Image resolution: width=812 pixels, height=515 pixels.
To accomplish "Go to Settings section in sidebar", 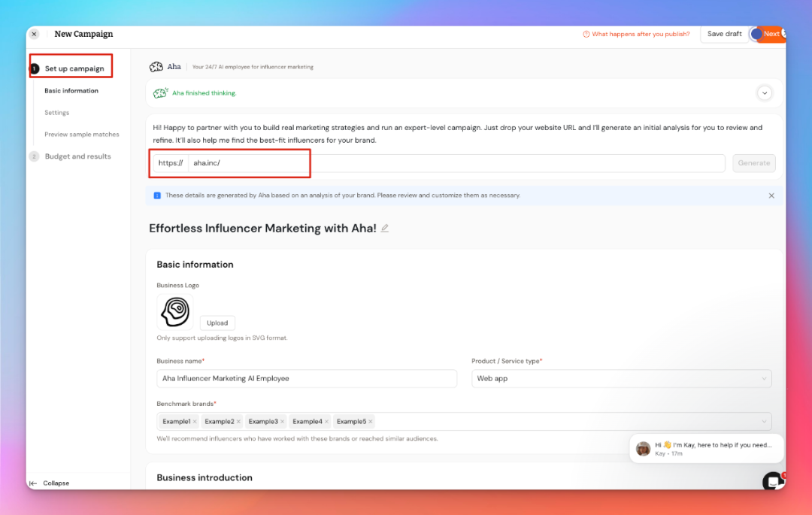I will [x=56, y=113].
